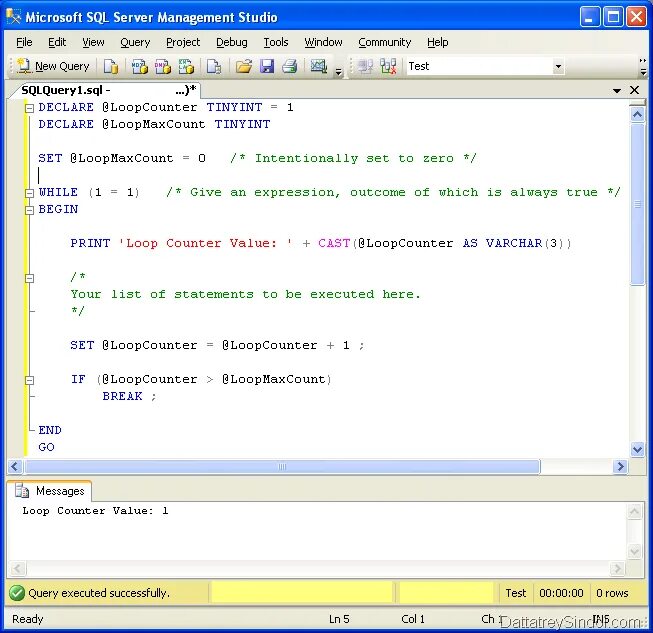The height and width of the screenshot is (633, 653).
Task: Click the Open File folder icon
Action: [244, 66]
